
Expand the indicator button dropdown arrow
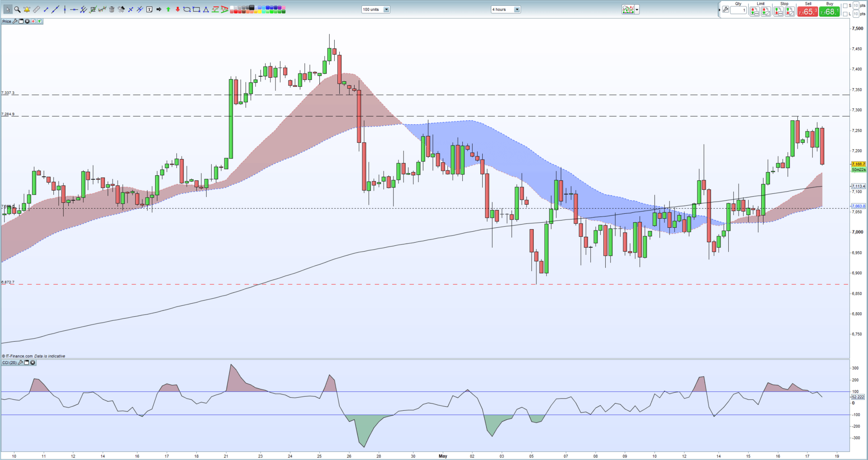tap(637, 9)
